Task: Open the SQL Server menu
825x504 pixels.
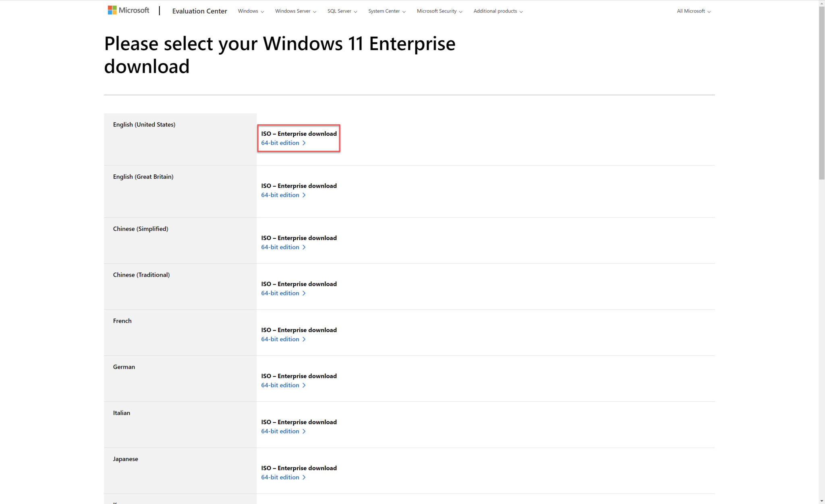Action: [342, 11]
